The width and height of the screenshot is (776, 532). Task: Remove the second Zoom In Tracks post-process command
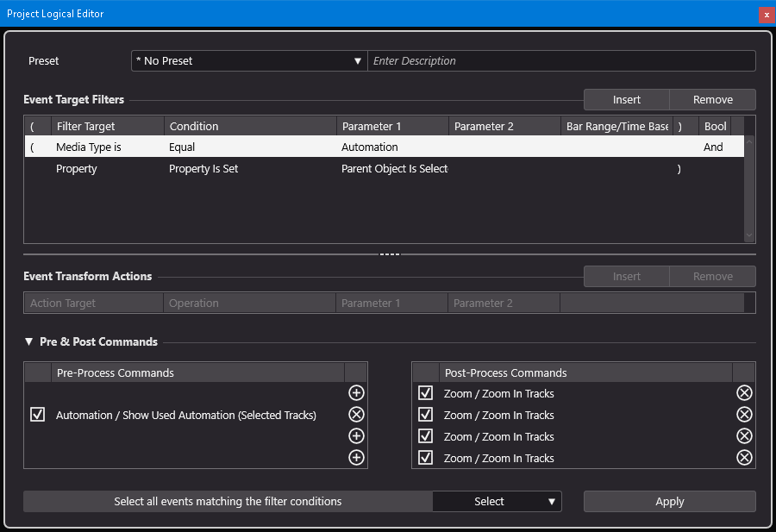click(744, 415)
